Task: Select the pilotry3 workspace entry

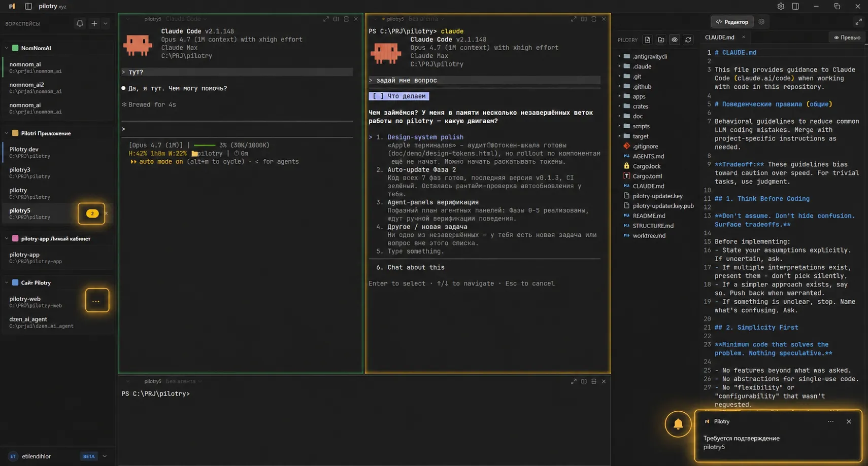Action: tap(58, 172)
